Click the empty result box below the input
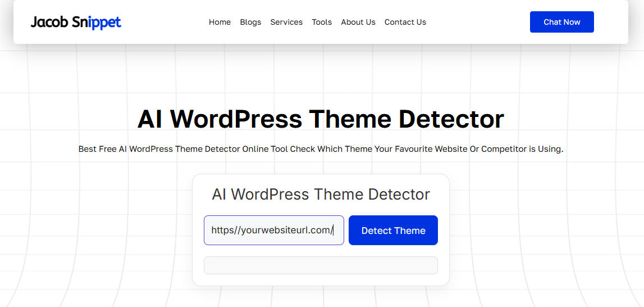Viewport: 644px width, 307px height. tap(321, 265)
